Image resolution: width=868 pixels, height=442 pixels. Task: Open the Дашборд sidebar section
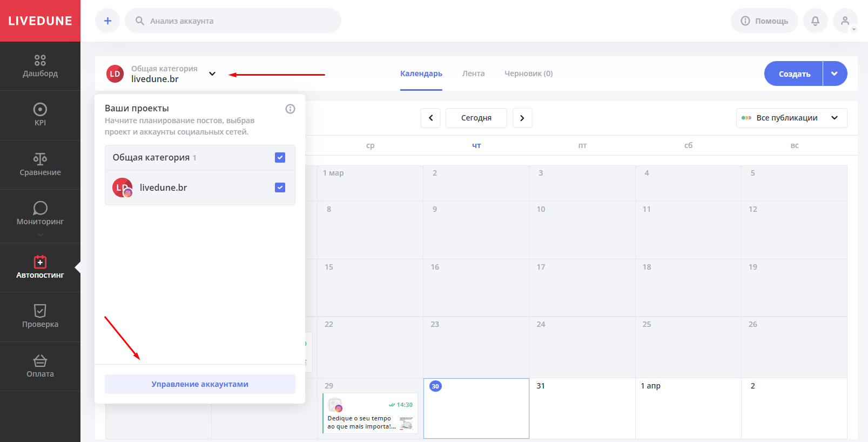(40, 66)
